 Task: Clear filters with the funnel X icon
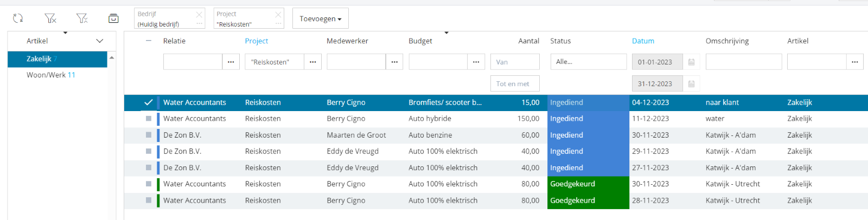pyautogui.click(x=50, y=18)
